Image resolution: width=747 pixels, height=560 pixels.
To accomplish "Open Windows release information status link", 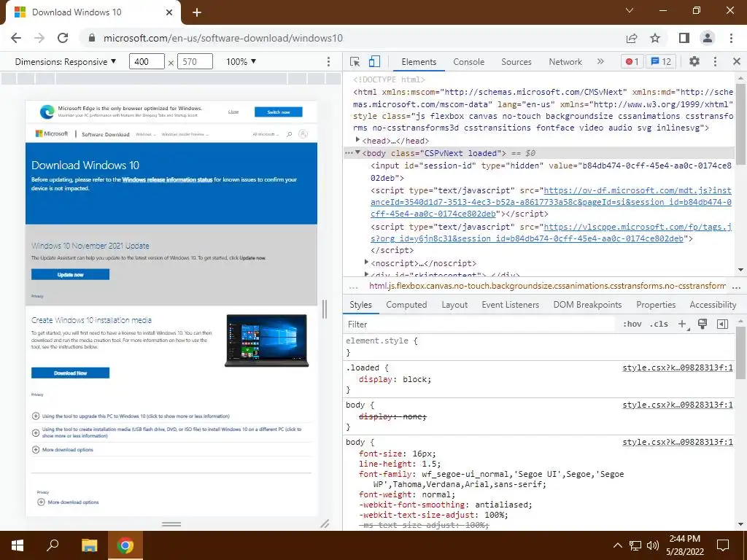I will tap(167, 179).
